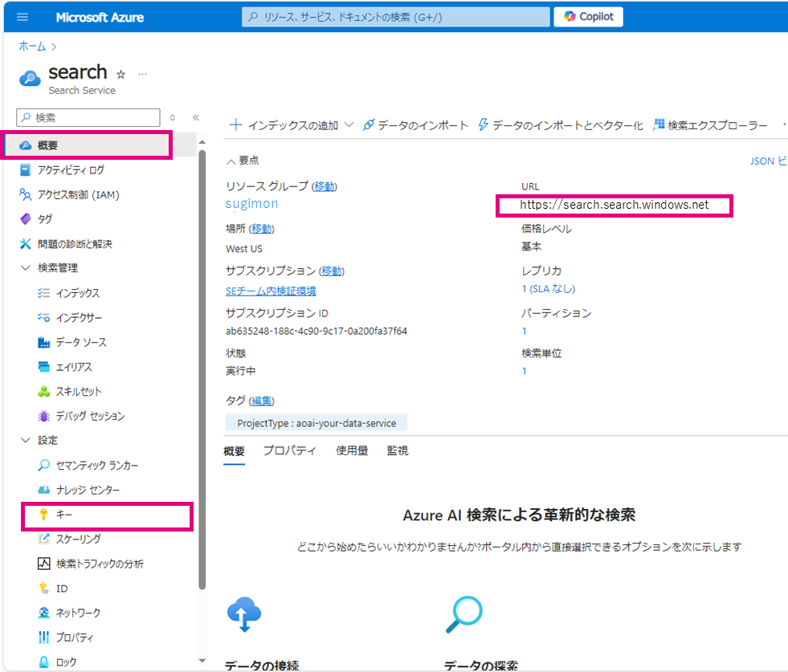Click ProjectType : aoai-your-data-service tag
Viewport: 788px width, 672px height.
[x=316, y=423]
